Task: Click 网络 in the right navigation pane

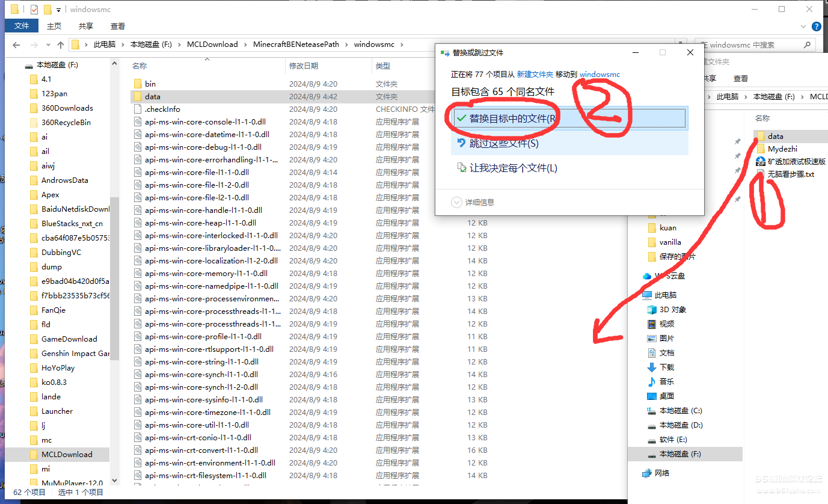Action: click(x=661, y=473)
